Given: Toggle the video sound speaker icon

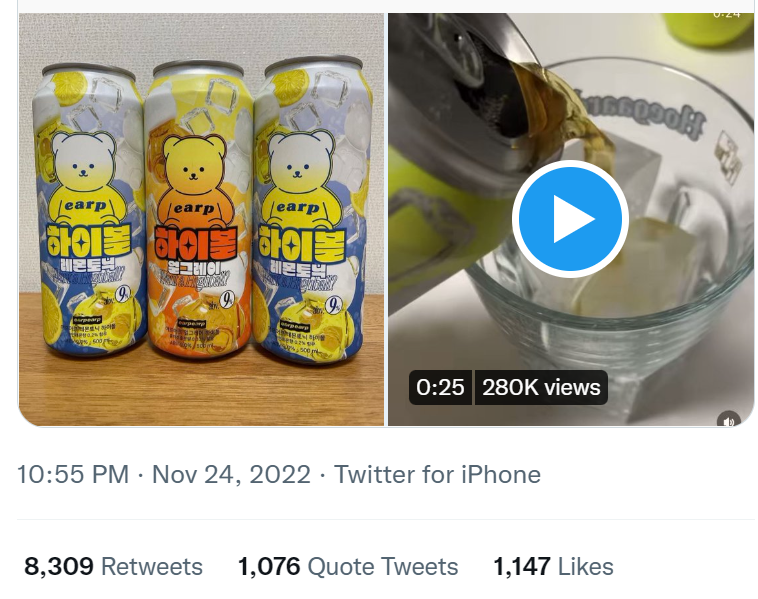Looking at the screenshot, I should (x=729, y=419).
